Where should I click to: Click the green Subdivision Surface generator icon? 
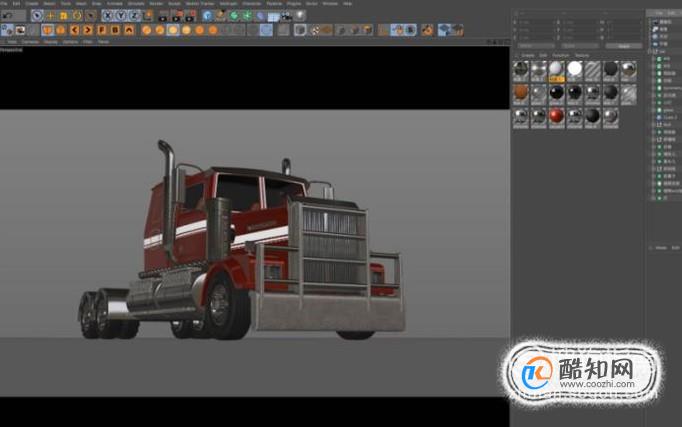click(234, 16)
